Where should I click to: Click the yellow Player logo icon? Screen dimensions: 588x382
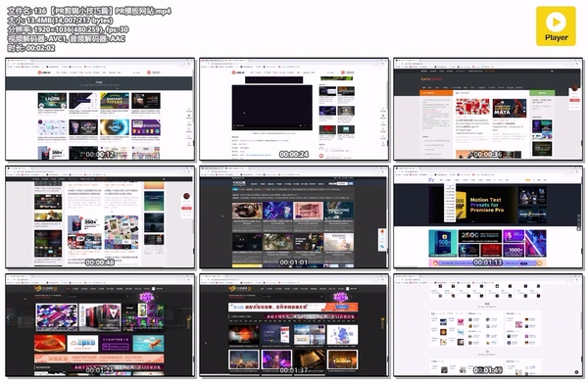[x=556, y=25]
